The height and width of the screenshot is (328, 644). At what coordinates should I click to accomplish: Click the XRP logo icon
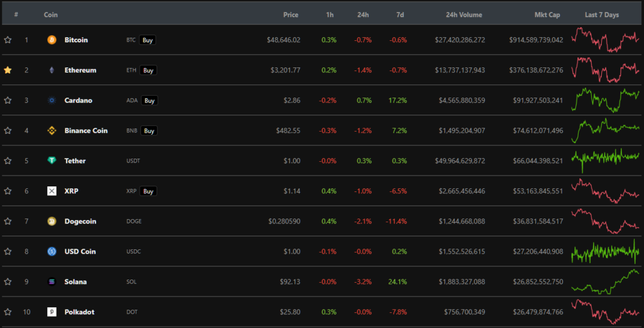click(52, 191)
